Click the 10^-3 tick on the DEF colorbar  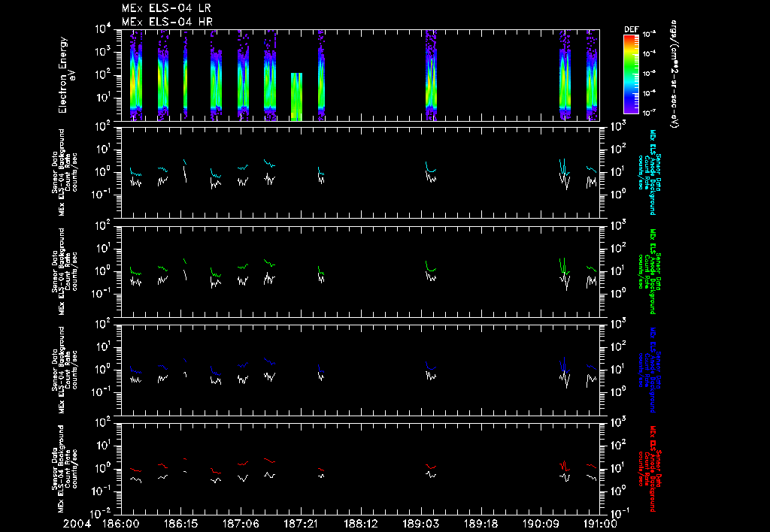(x=650, y=34)
